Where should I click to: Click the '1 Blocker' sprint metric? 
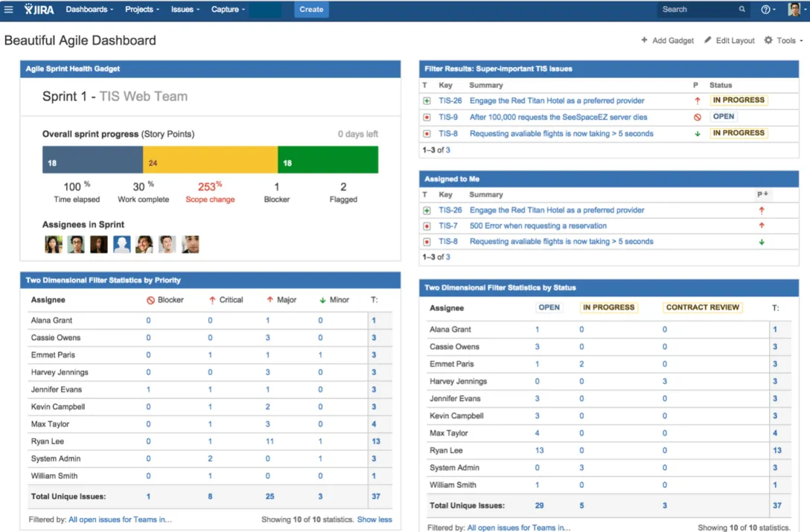click(x=277, y=192)
